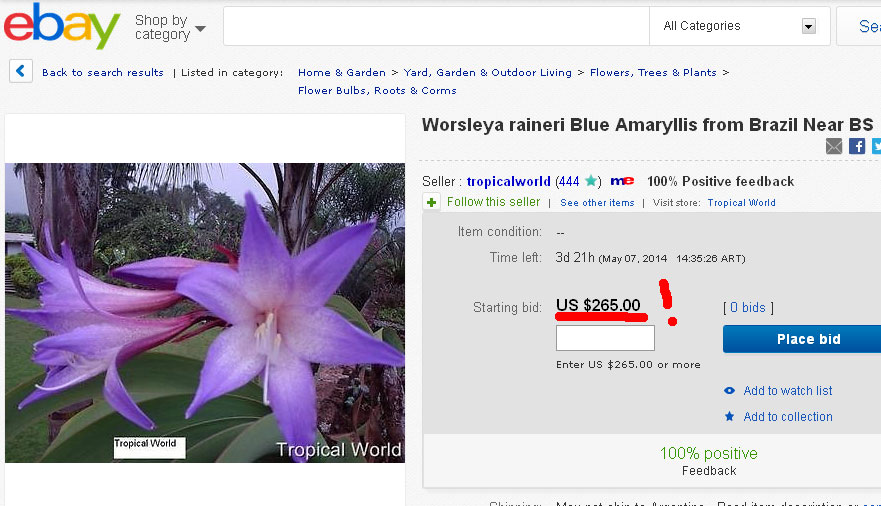Go back using the blue arrow icon

21,71
